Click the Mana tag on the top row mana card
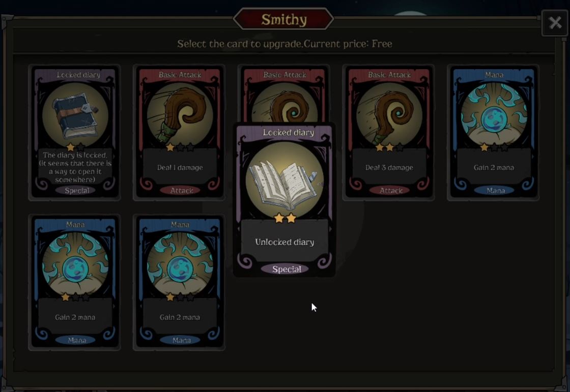 pos(496,190)
